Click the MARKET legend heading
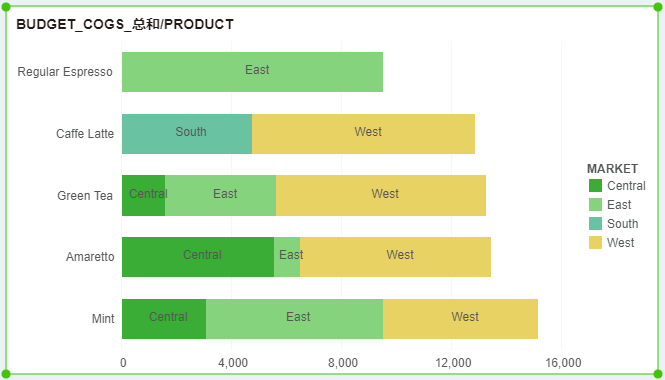The width and height of the screenshot is (665, 380). click(612, 168)
